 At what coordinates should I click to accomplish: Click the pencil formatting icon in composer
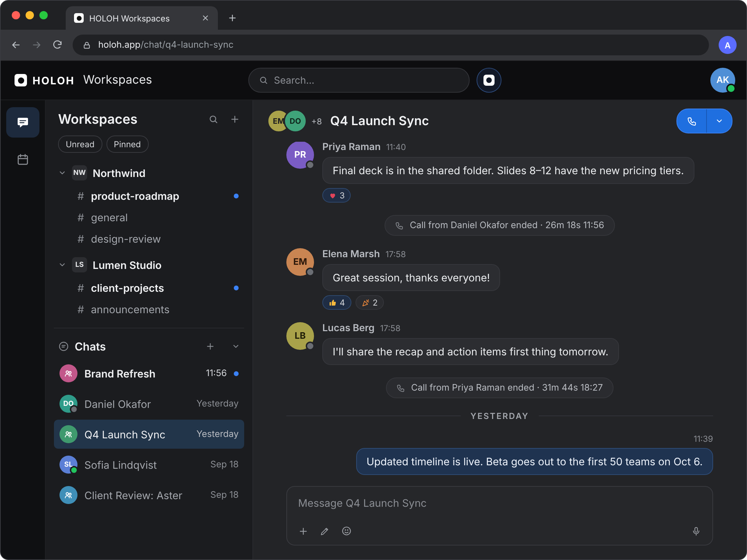point(324,531)
